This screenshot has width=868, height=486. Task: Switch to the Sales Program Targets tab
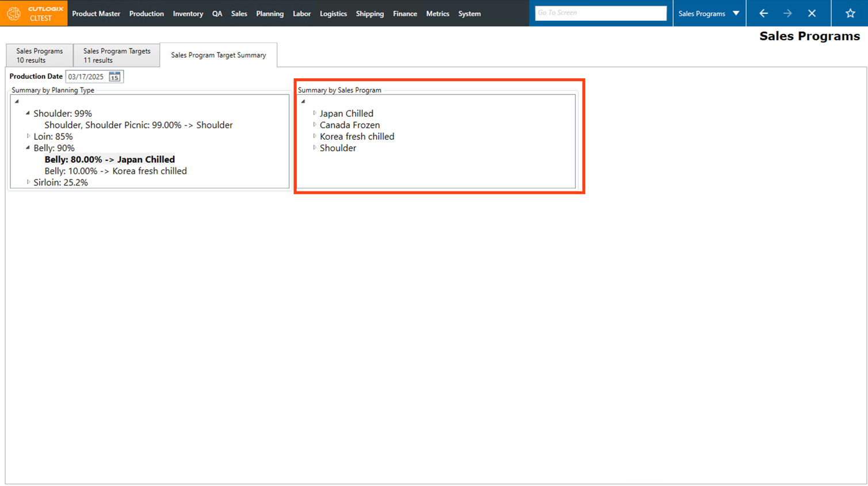[x=117, y=55]
